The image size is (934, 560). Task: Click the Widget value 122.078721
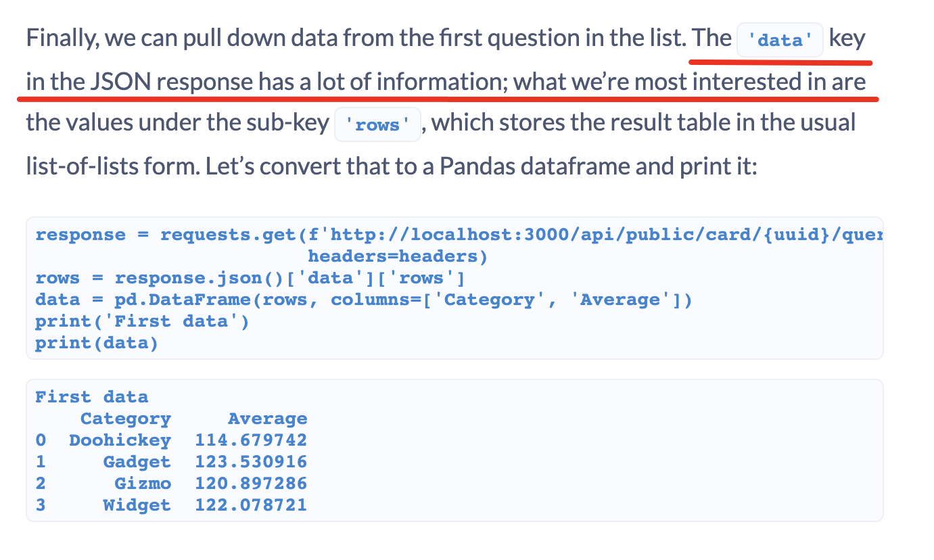pos(251,505)
